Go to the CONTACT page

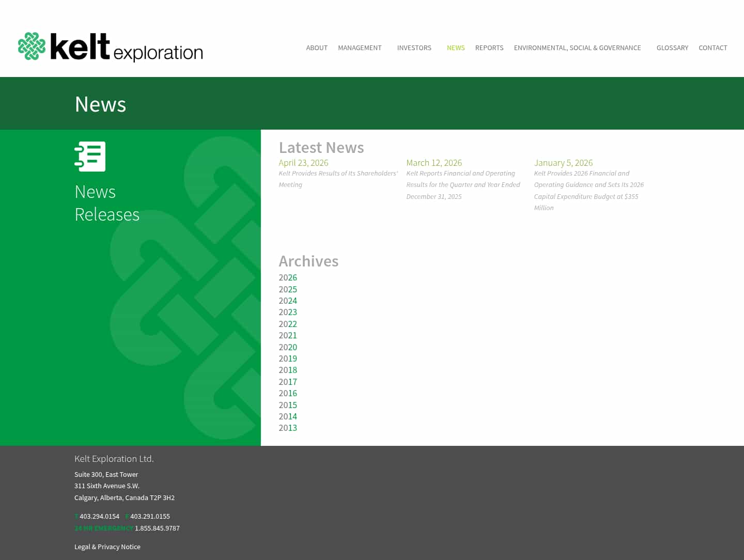tap(713, 48)
